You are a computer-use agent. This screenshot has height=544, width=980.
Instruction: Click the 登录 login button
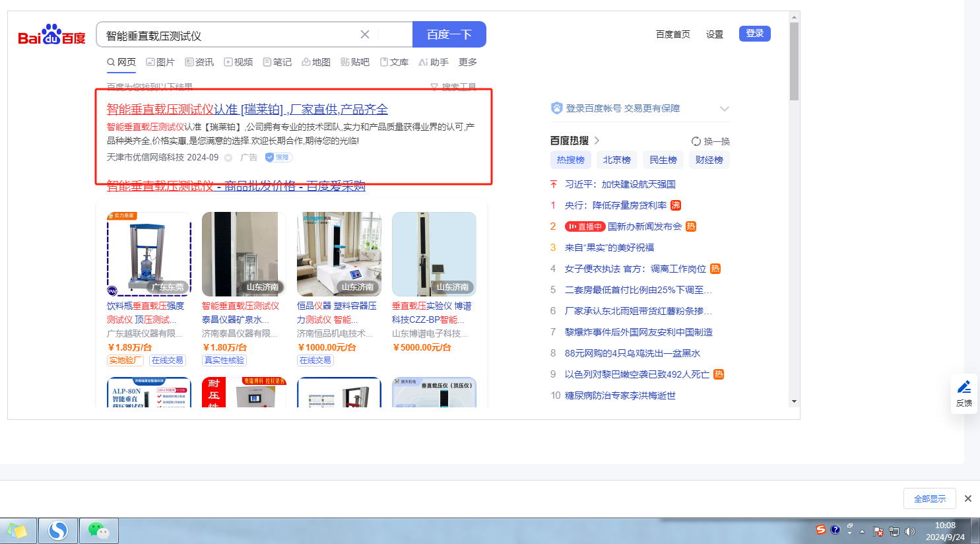pos(755,34)
